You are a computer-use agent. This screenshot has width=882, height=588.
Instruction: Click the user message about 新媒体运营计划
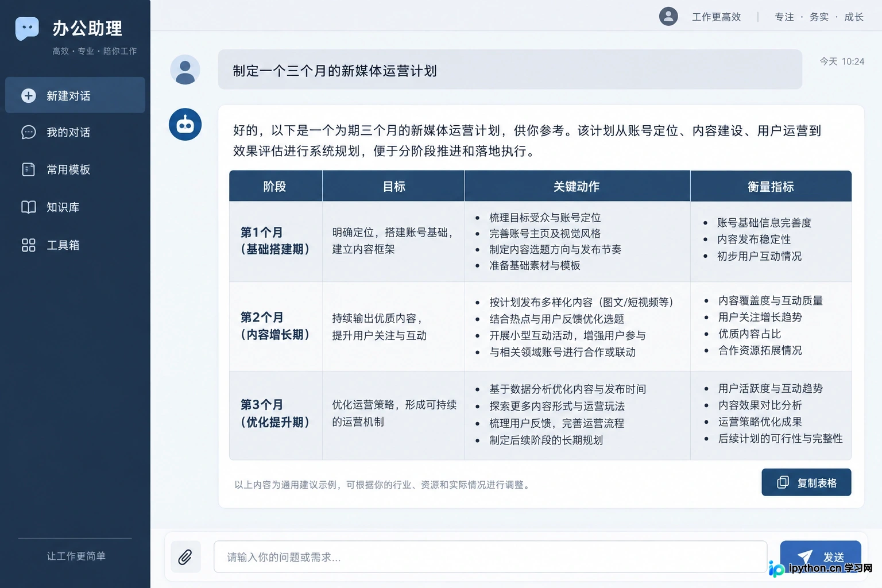(x=510, y=69)
